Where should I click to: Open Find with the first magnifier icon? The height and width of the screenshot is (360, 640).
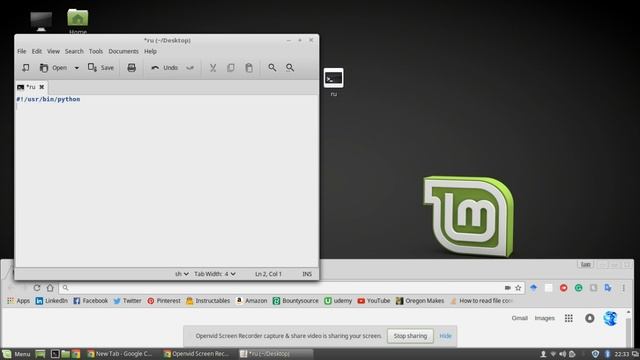(272, 68)
